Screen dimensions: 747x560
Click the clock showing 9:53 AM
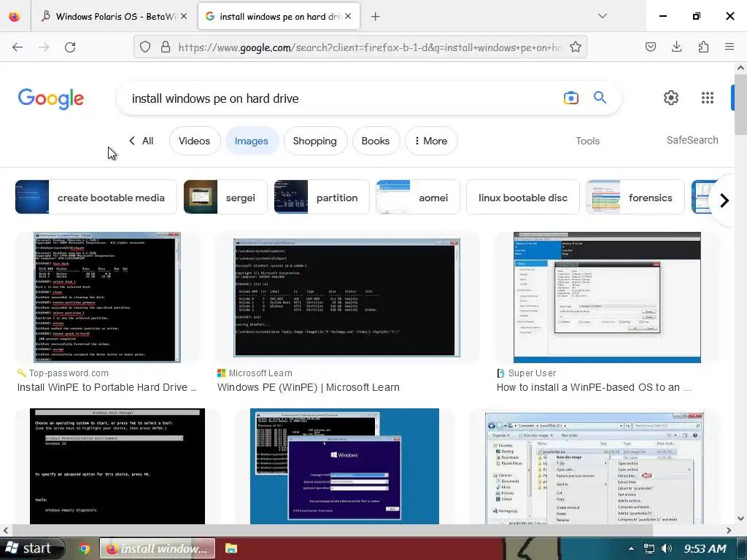point(705,548)
